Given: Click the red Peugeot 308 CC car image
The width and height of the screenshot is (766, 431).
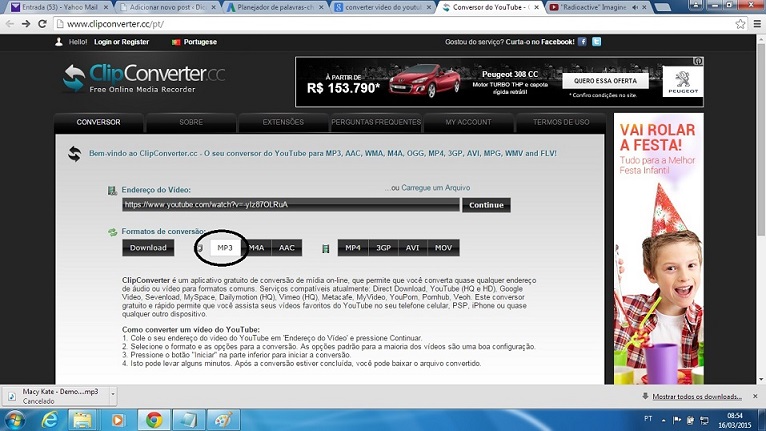Looking at the screenshot, I should (424, 81).
